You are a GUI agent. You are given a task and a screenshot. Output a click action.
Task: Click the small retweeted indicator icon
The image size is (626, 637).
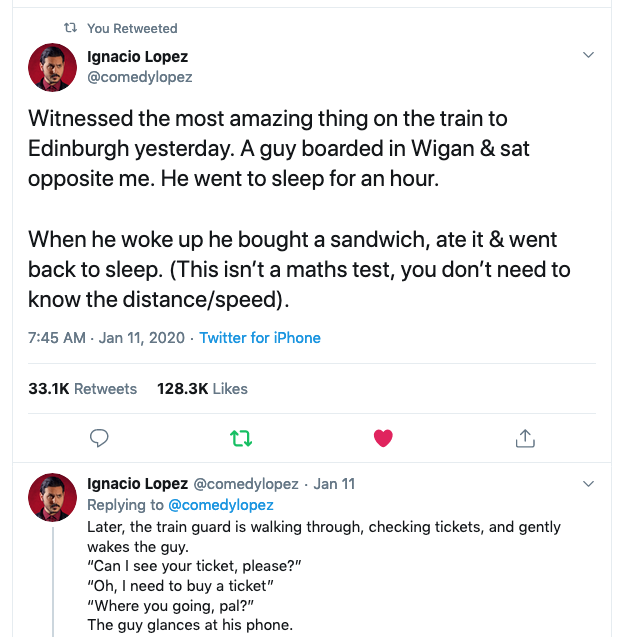[x=70, y=29]
